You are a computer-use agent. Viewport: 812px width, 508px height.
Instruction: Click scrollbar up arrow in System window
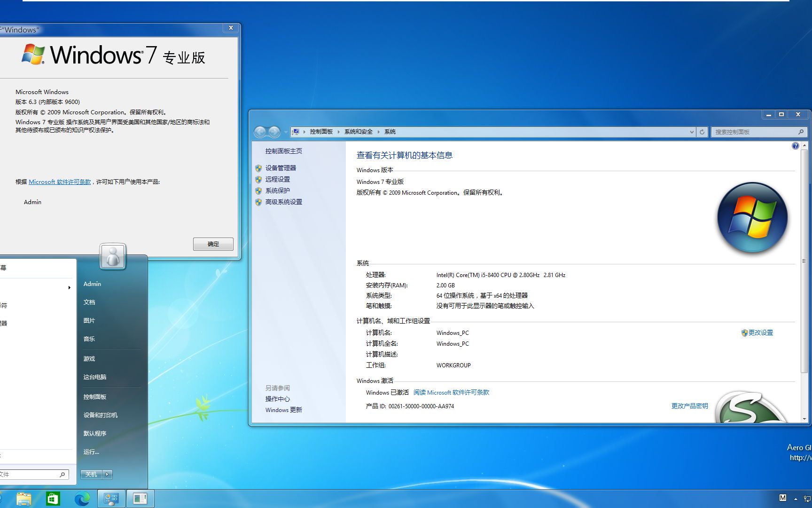(x=804, y=145)
